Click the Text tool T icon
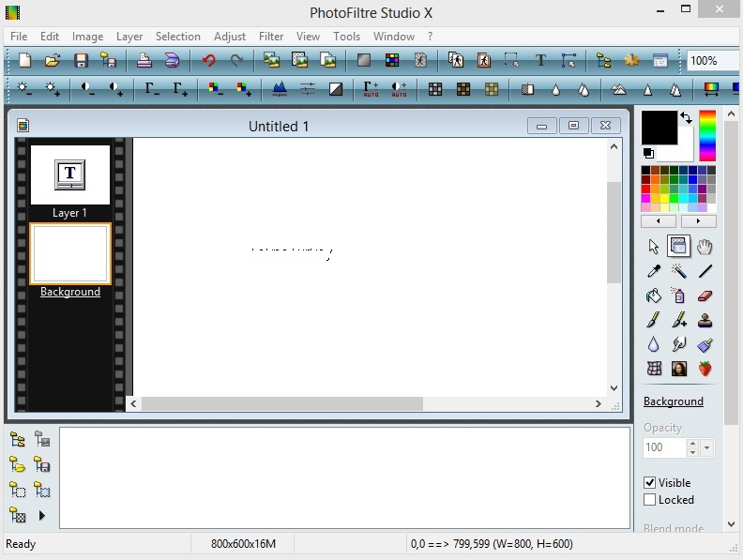Image resolution: width=743 pixels, height=560 pixels. 540,61
